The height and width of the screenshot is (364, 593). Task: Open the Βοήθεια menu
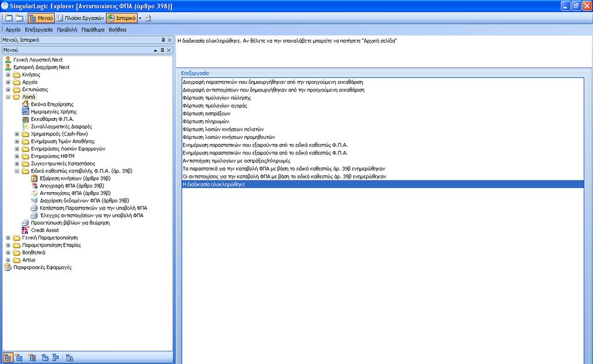point(118,30)
